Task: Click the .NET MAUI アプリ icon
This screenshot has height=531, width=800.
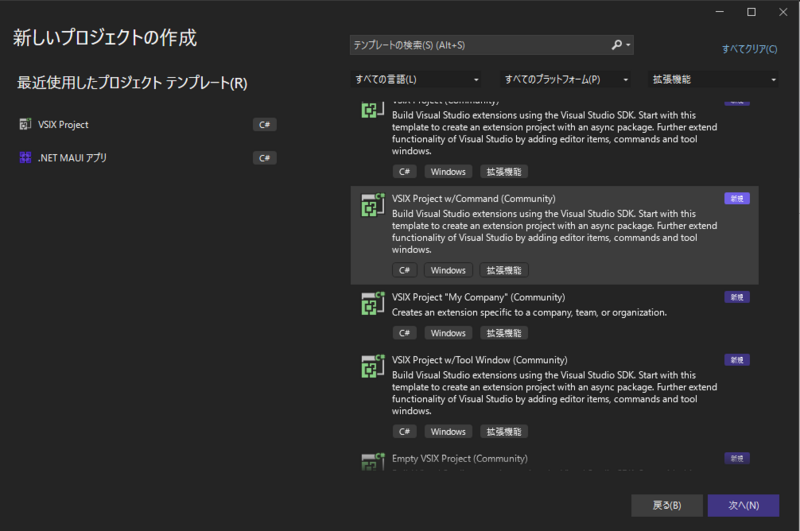Action: coord(25,158)
